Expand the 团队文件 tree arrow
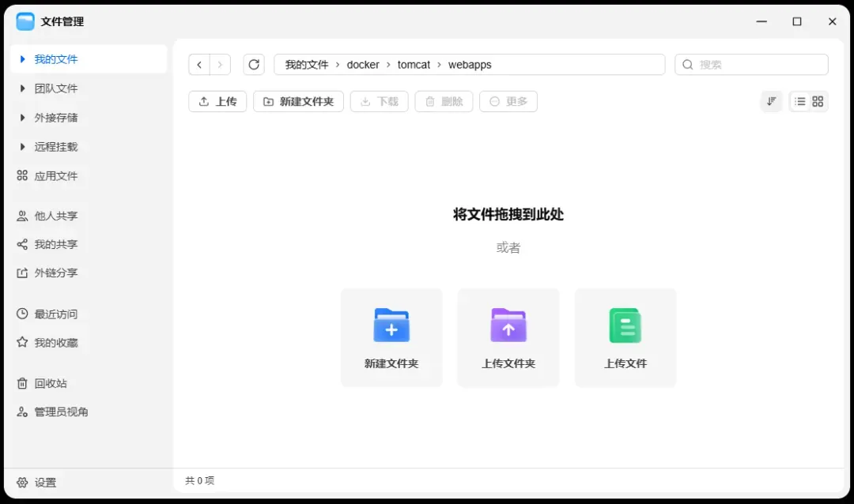The image size is (854, 504). pyautogui.click(x=22, y=88)
